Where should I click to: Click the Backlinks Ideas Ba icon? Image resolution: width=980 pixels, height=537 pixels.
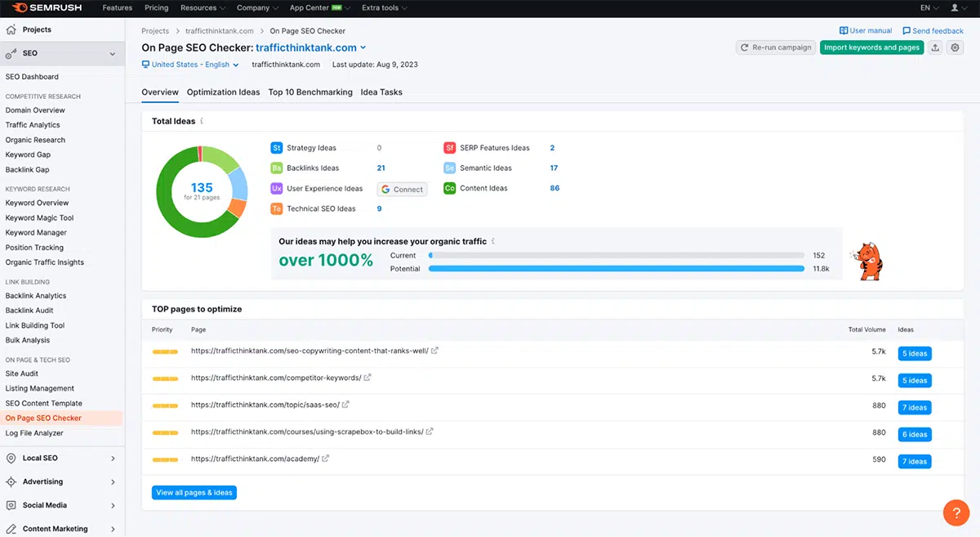click(x=277, y=168)
